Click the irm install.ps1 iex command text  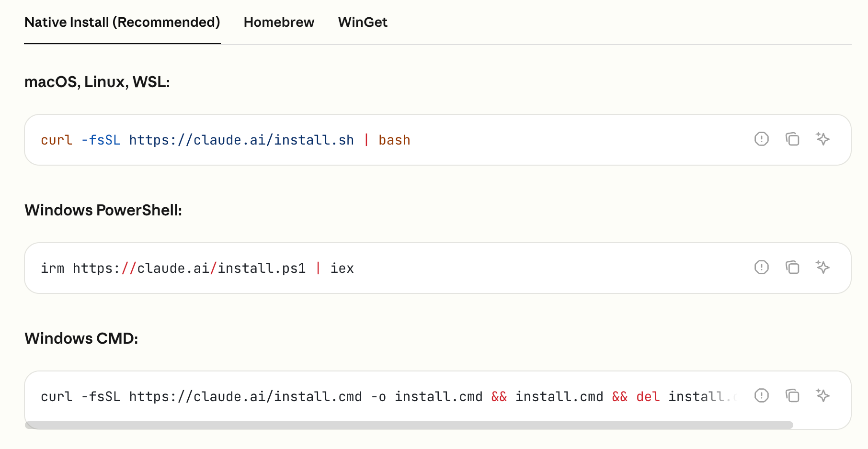(197, 268)
